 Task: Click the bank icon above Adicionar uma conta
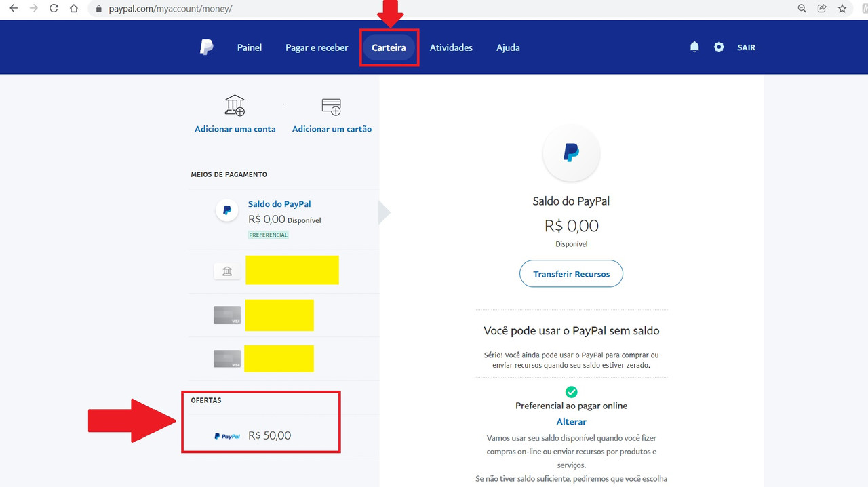pos(235,106)
